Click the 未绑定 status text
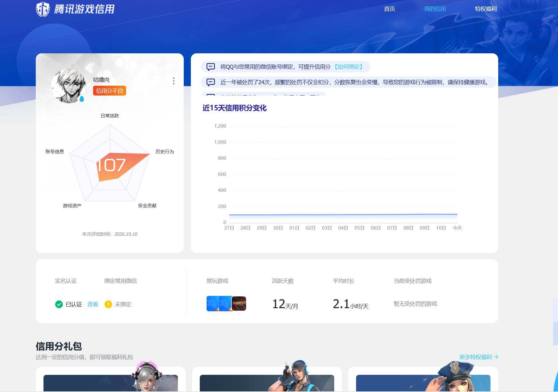The image size is (558, 392). coord(123,304)
